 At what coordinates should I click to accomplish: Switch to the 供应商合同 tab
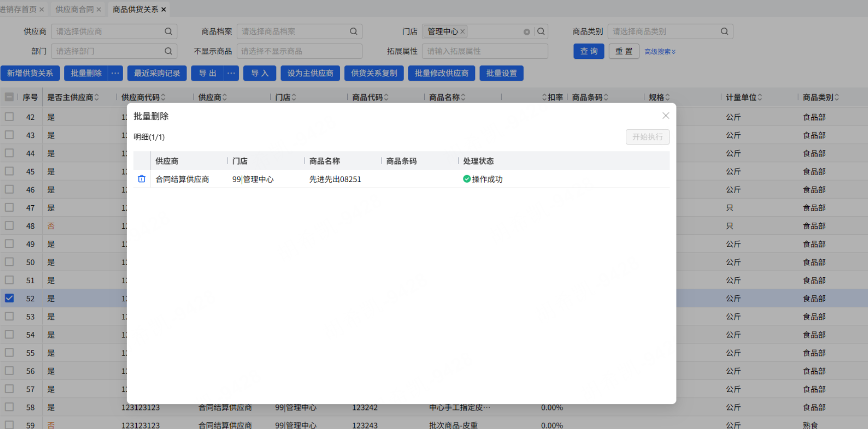tap(74, 9)
